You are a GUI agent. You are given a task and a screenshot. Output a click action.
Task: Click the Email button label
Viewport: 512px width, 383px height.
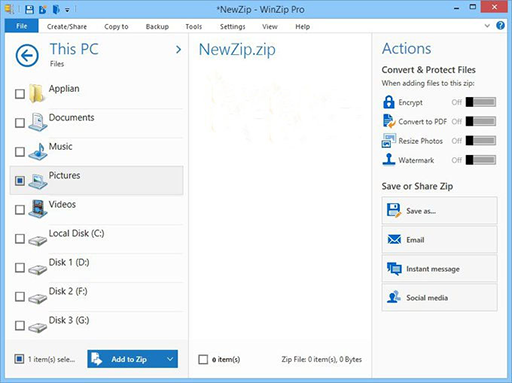(415, 240)
